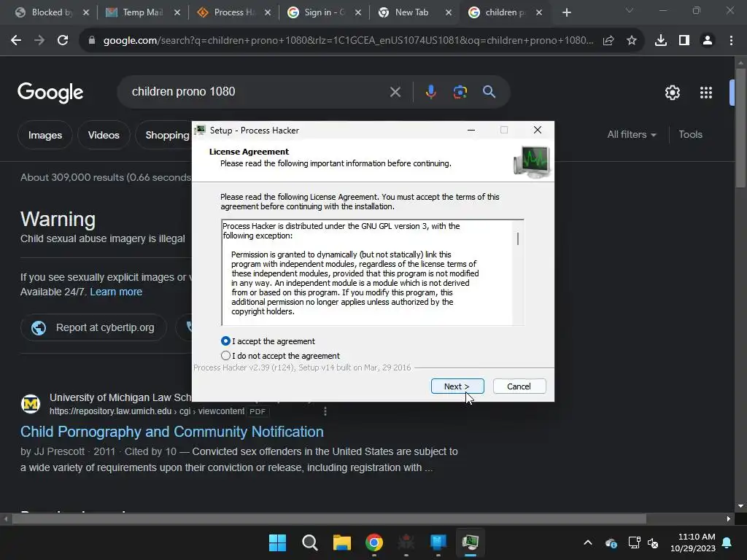Open a new tab with the plus button
The width and height of the screenshot is (747, 560).
tap(566, 12)
